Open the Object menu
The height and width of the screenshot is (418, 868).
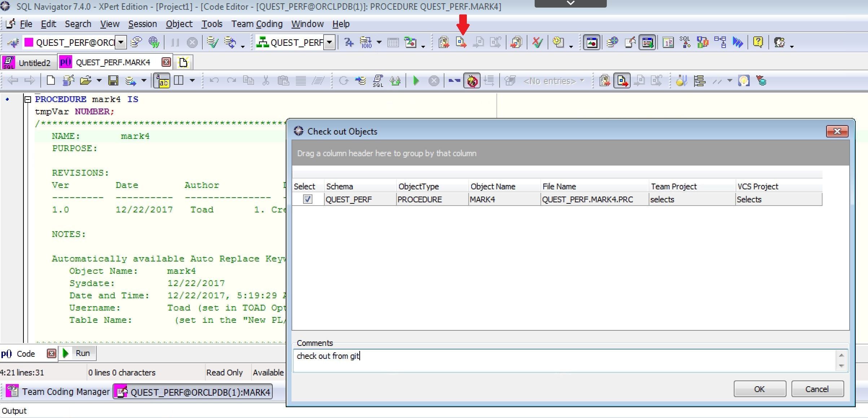coord(179,24)
